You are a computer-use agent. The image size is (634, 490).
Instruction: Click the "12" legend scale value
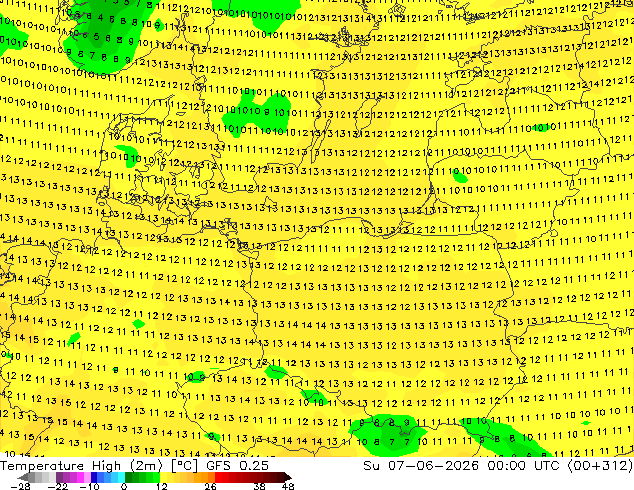pos(162,486)
